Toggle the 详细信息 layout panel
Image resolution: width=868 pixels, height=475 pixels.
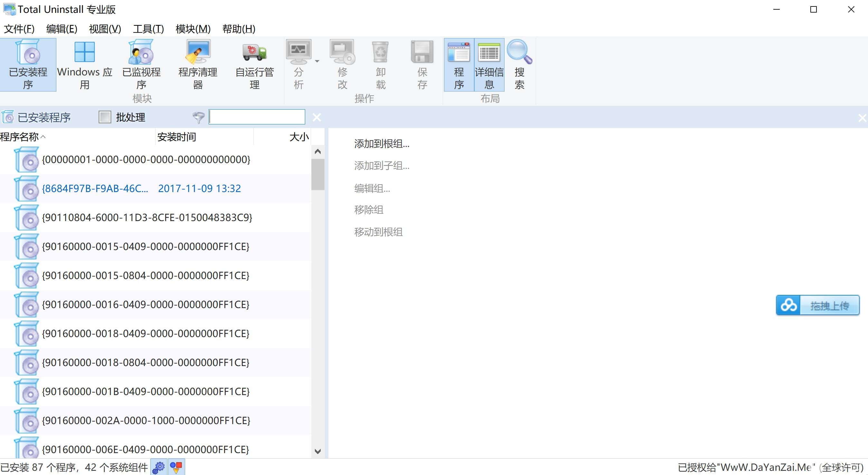(x=489, y=64)
